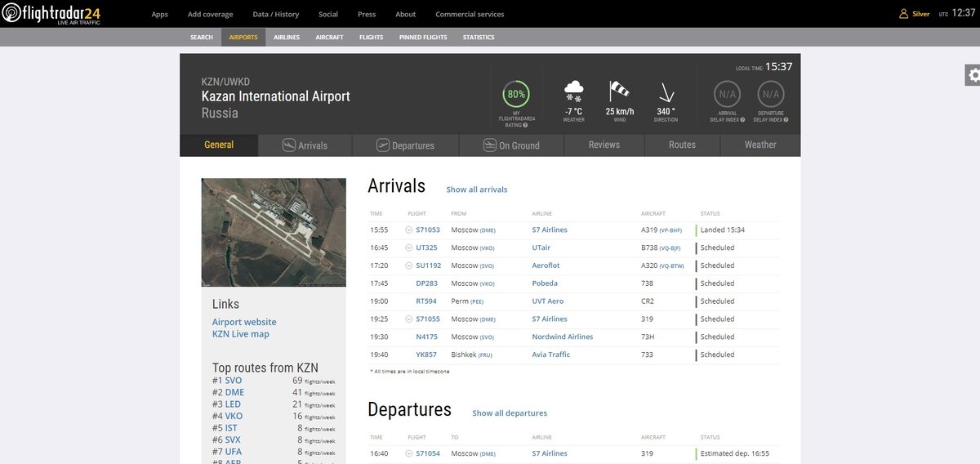Viewport: 980px width, 464px height.
Task: Click the Silver account user icon
Action: [x=904, y=14]
